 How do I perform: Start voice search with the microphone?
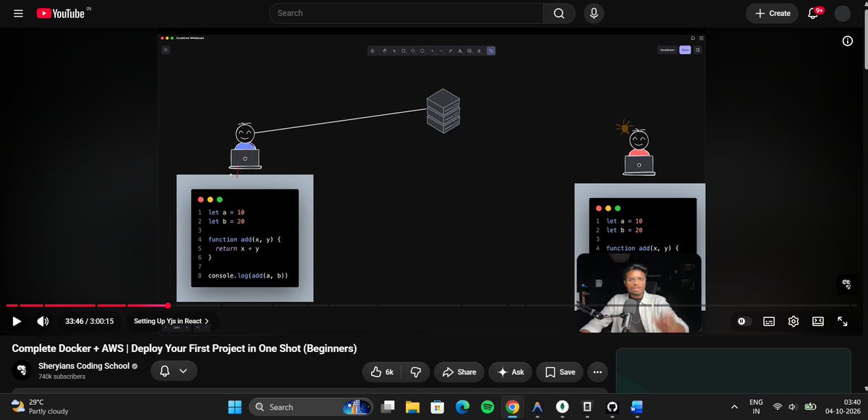point(594,13)
